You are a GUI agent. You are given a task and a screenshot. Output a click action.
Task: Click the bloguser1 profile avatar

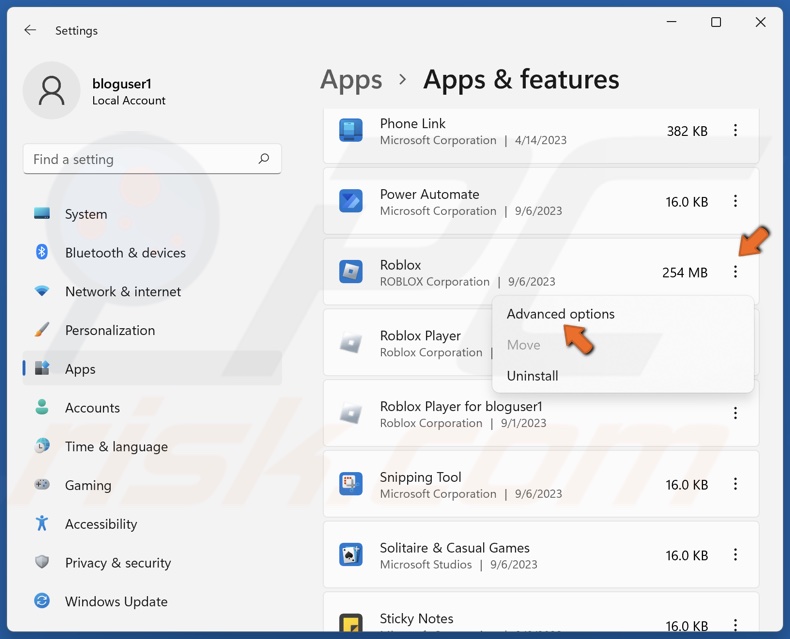[x=51, y=91]
